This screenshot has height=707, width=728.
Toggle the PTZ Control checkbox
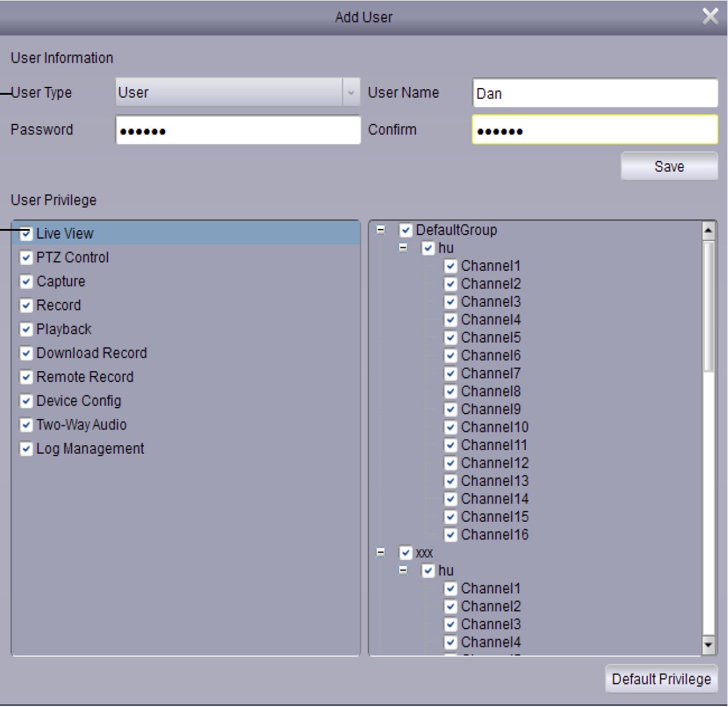(26, 258)
